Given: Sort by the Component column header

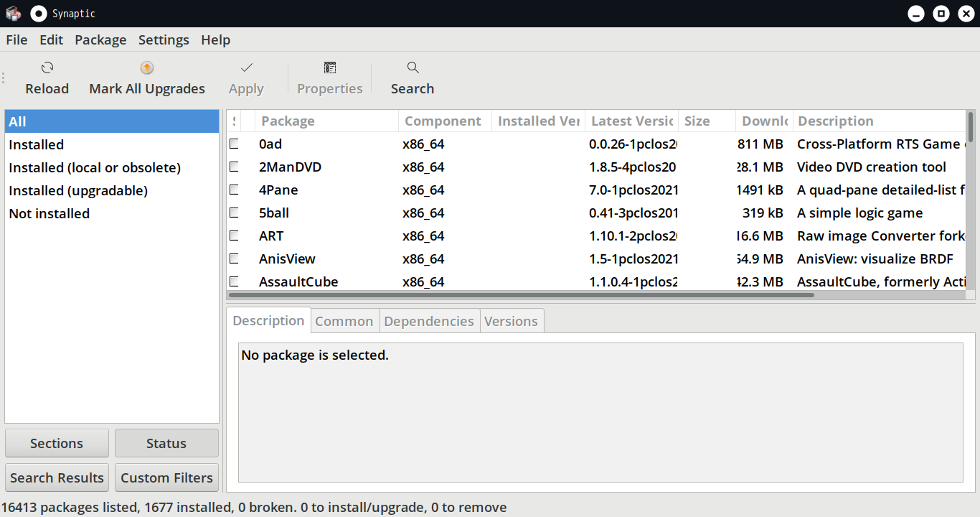Looking at the screenshot, I should coord(445,121).
